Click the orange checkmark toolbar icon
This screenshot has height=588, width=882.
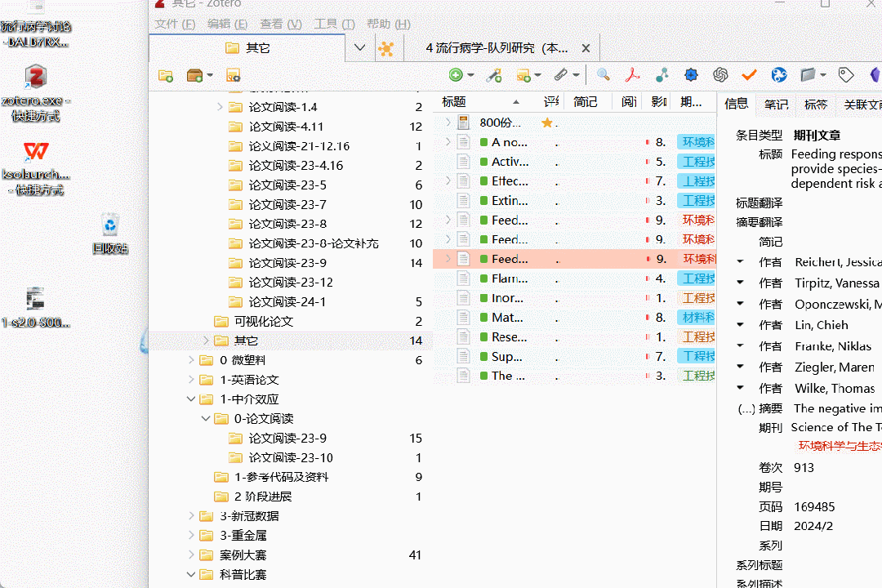click(x=749, y=75)
